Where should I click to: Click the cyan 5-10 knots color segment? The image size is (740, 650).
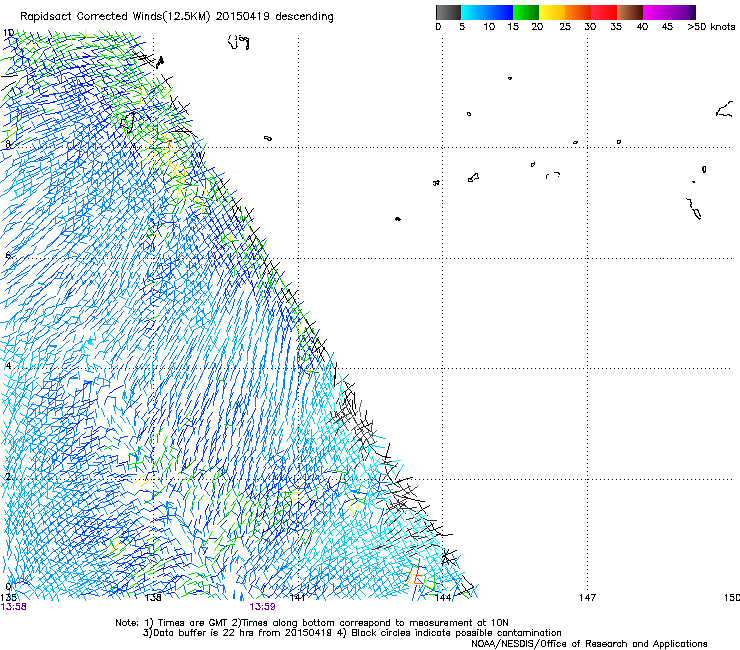tap(487, 12)
